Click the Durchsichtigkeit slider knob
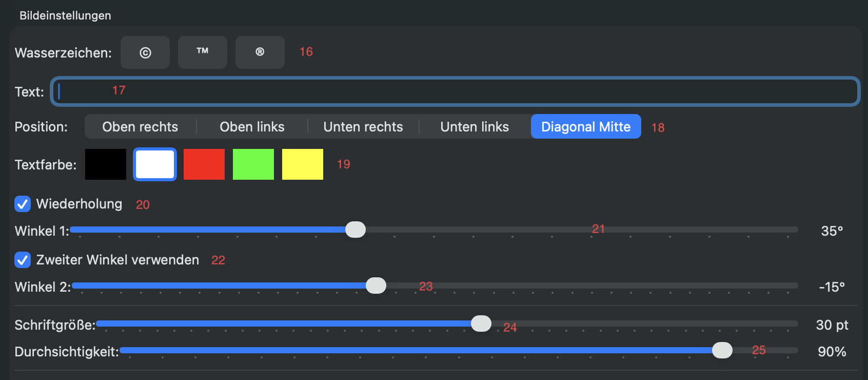The height and width of the screenshot is (380, 868). [722, 350]
